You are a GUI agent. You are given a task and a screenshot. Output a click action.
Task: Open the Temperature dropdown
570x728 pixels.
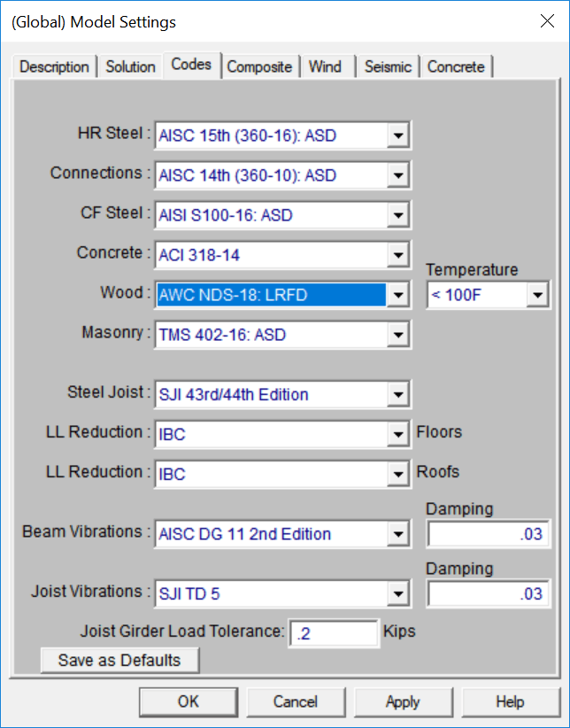pos(537,295)
